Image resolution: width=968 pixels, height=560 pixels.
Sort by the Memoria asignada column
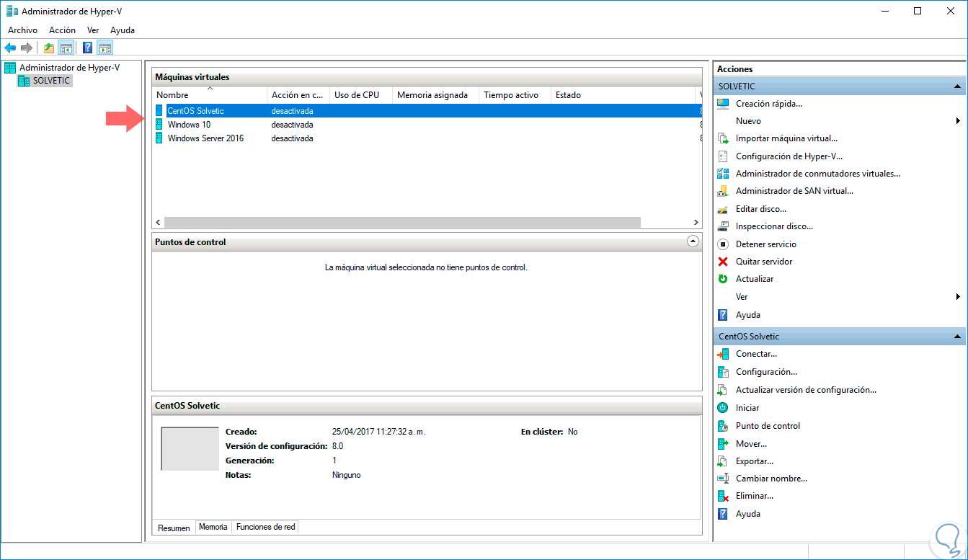(x=435, y=95)
